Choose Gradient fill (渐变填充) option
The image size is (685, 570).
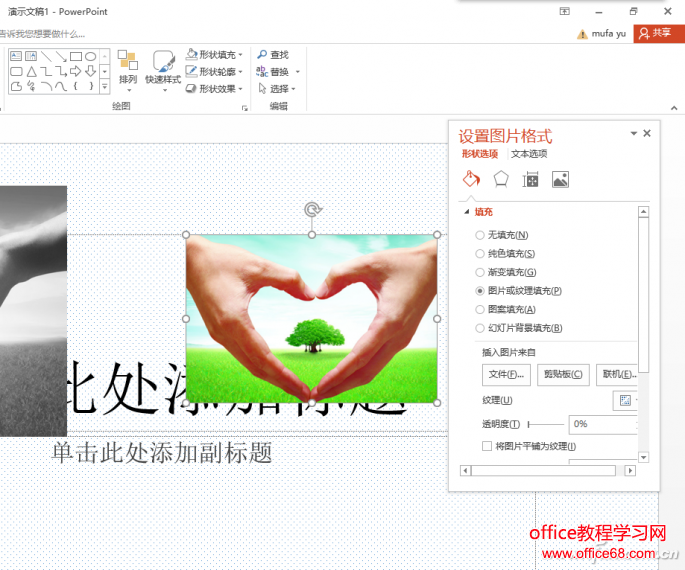click(480, 272)
